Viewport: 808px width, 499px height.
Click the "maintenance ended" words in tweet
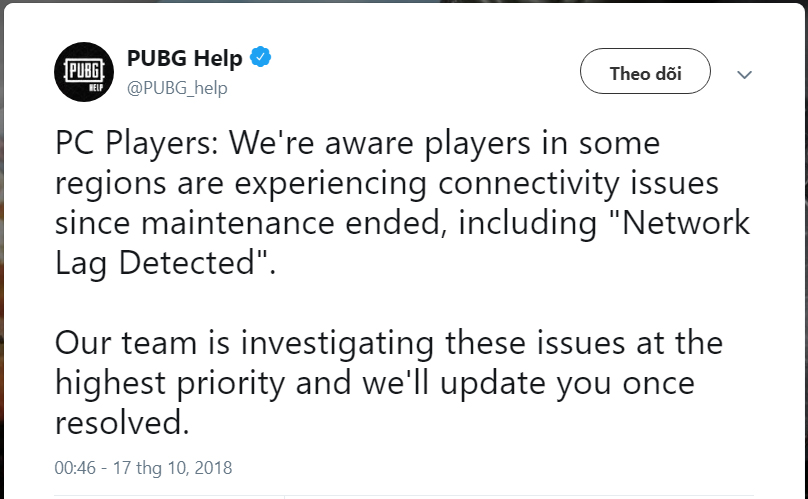tap(293, 224)
